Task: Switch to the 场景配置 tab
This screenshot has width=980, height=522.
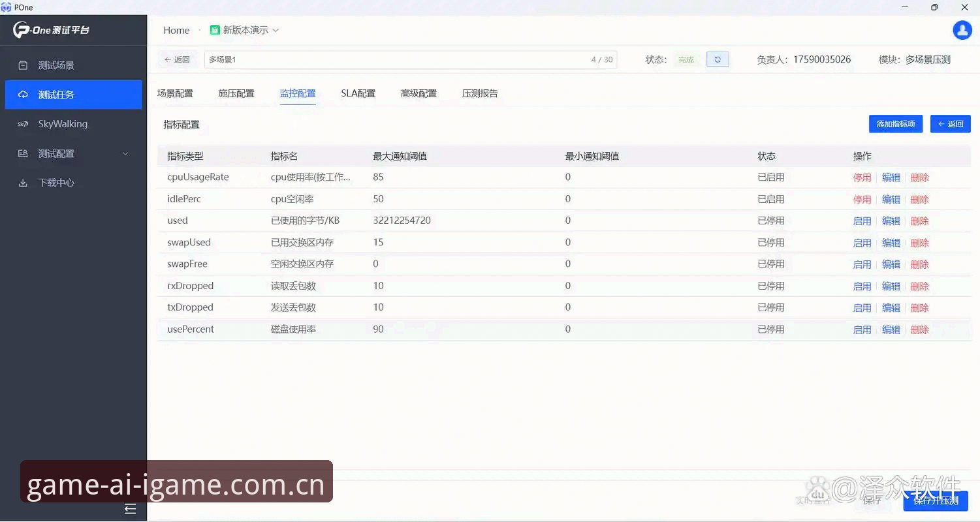Action: coord(175,93)
